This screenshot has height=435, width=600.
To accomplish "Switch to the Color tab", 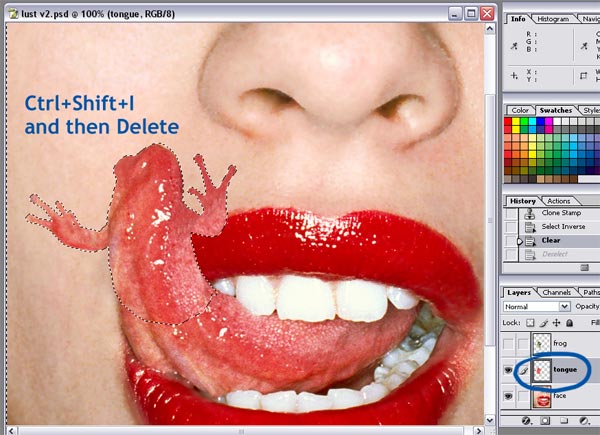I will pos(520,110).
